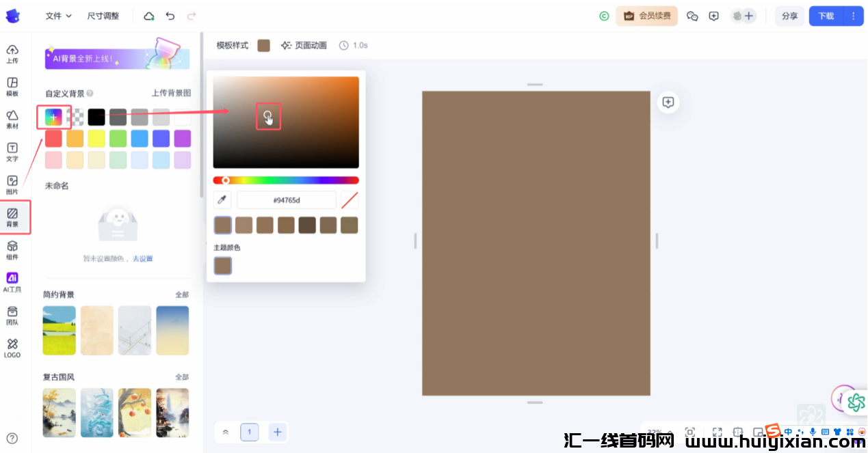The width and height of the screenshot is (868, 453).
Task: Open the 组件 components panel
Action: tap(12, 249)
